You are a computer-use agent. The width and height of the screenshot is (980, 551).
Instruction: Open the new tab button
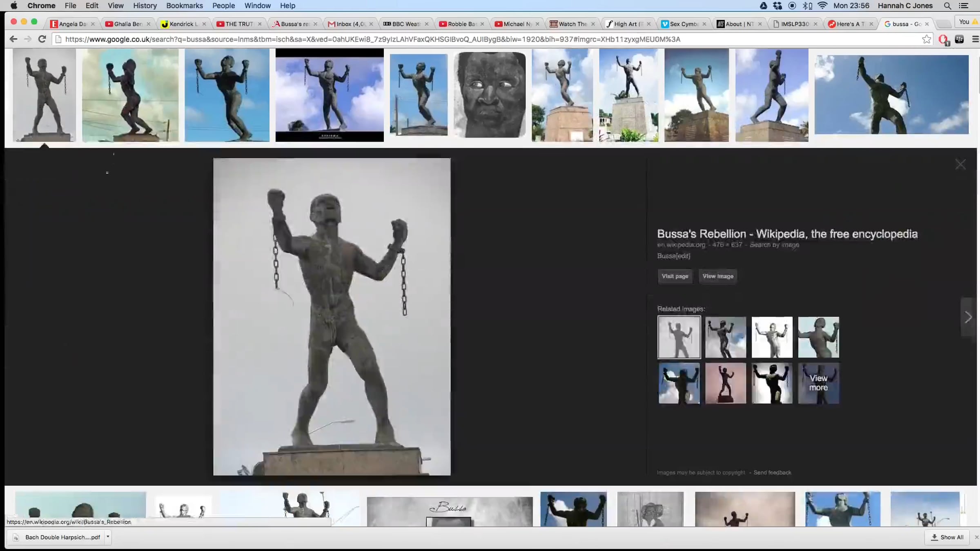943,24
